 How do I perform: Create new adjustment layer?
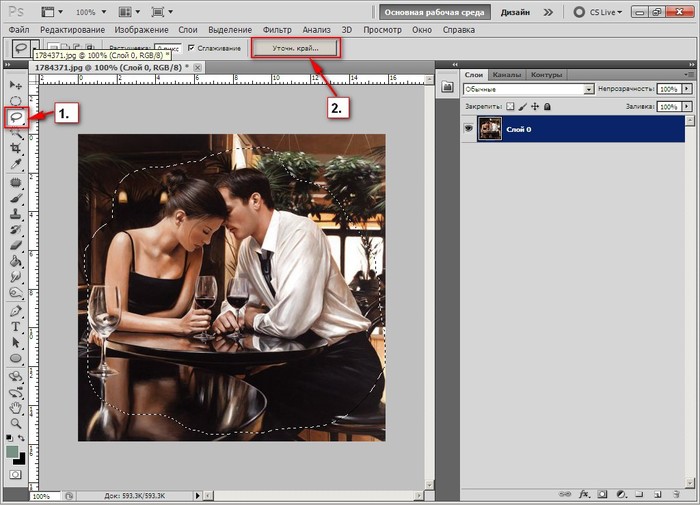pyautogui.click(x=621, y=494)
